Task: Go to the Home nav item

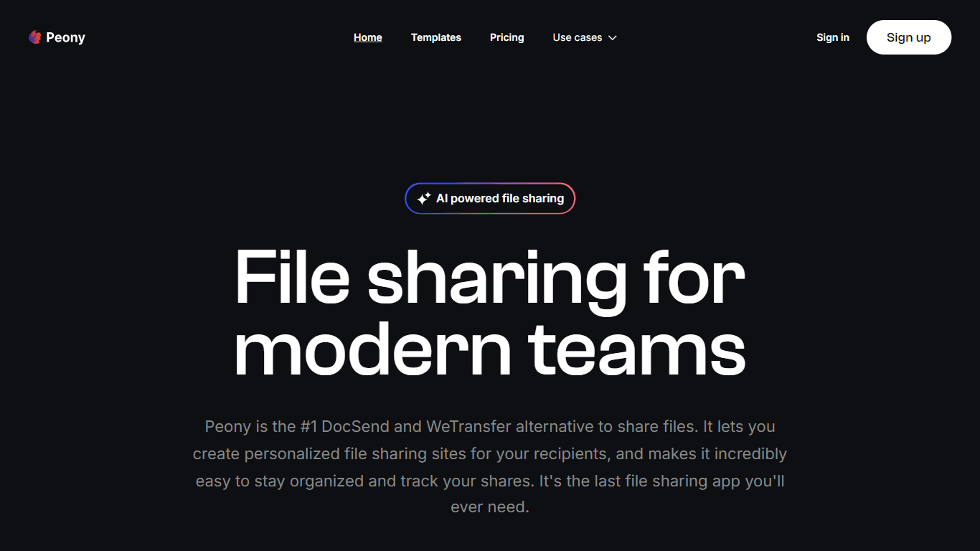Action: [368, 37]
